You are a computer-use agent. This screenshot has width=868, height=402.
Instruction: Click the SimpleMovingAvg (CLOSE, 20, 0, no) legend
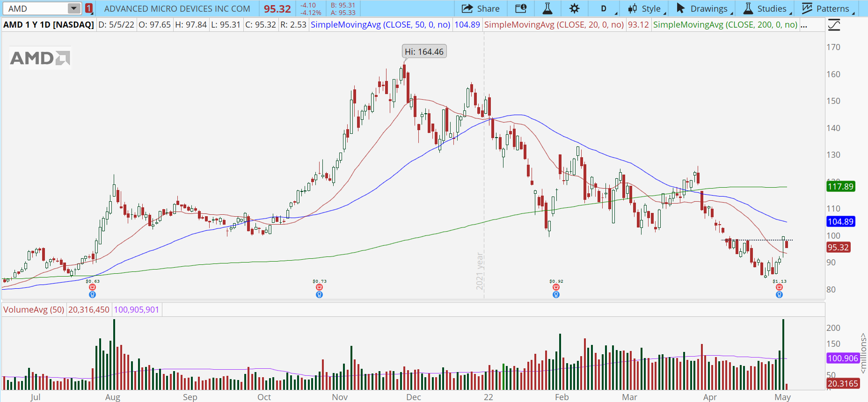pyautogui.click(x=554, y=25)
